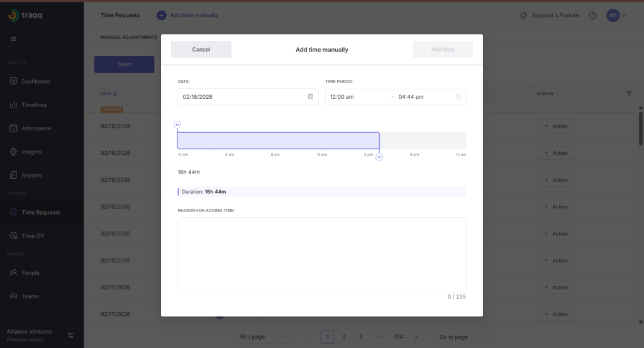Open the table filter icon
The image size is (644, 348).
point(629,94)
